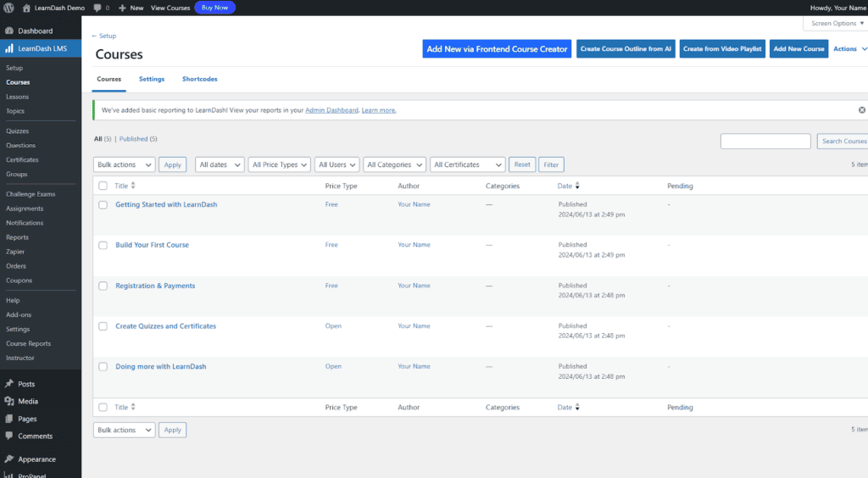Viewport: 868px width, 478px height.
Task: Click Create Course Outline from AI
Action: click(x=626, y=48)
